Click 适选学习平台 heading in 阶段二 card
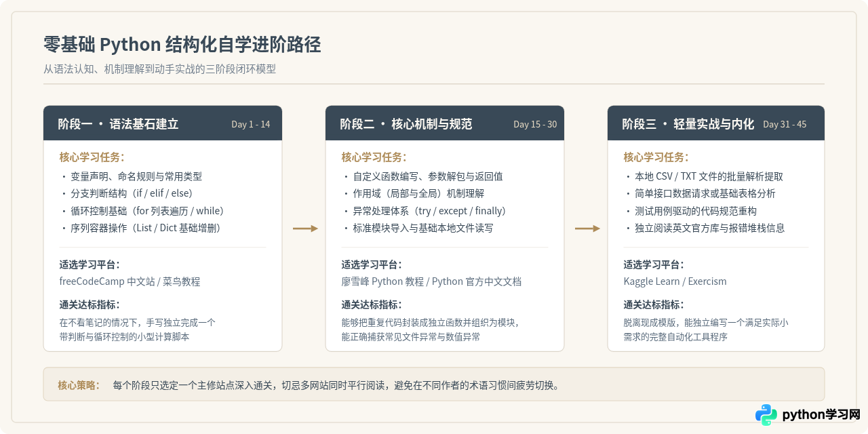This screenshot has height=434, width=868. pos(372,264)
